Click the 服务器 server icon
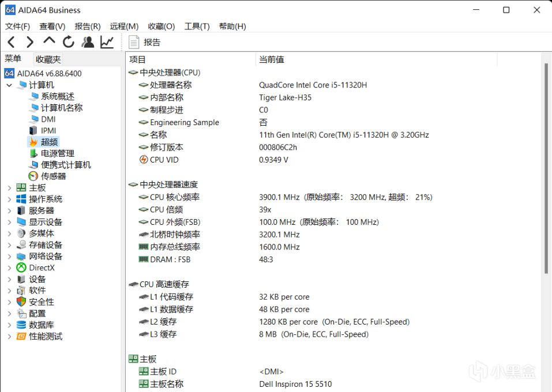 coord(21,210)
